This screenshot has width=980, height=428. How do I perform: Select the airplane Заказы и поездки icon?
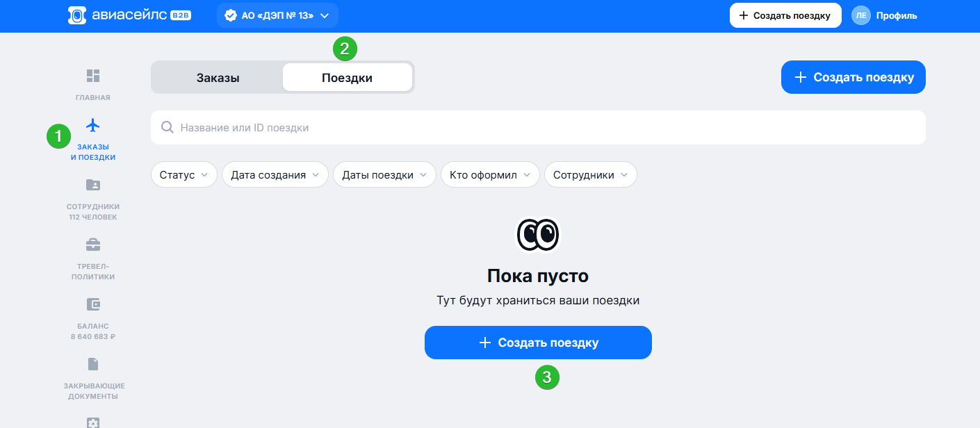coord(93,125)
